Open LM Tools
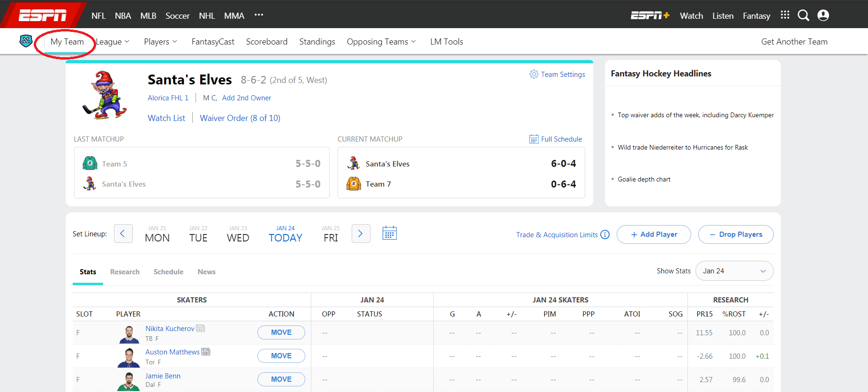 click(447, 42)
